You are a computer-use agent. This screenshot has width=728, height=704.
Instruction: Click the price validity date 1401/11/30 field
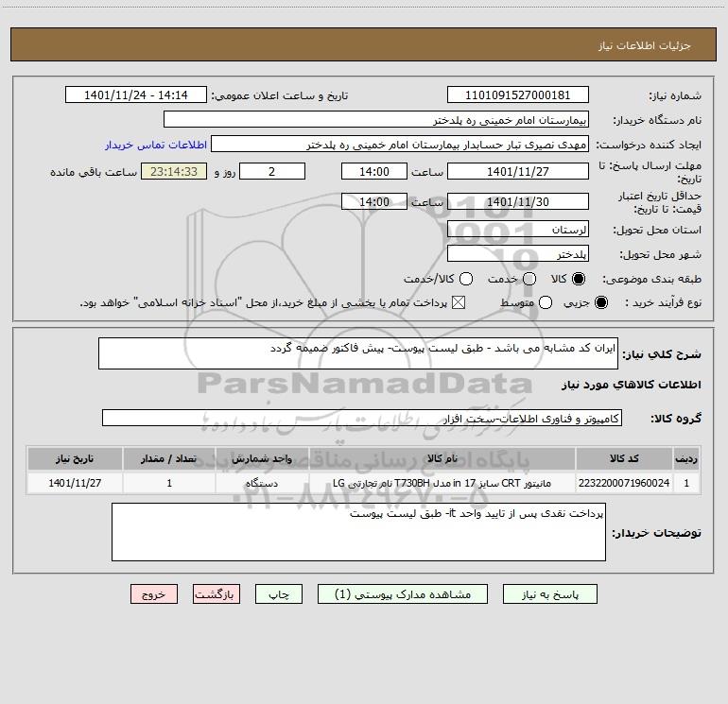518,201
